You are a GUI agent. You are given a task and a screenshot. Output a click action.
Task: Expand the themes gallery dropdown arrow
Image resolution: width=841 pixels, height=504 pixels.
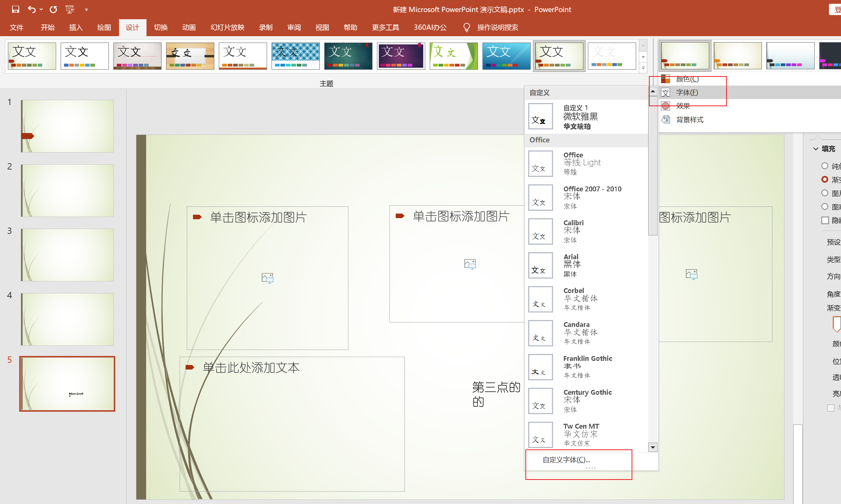click(643, 69)
